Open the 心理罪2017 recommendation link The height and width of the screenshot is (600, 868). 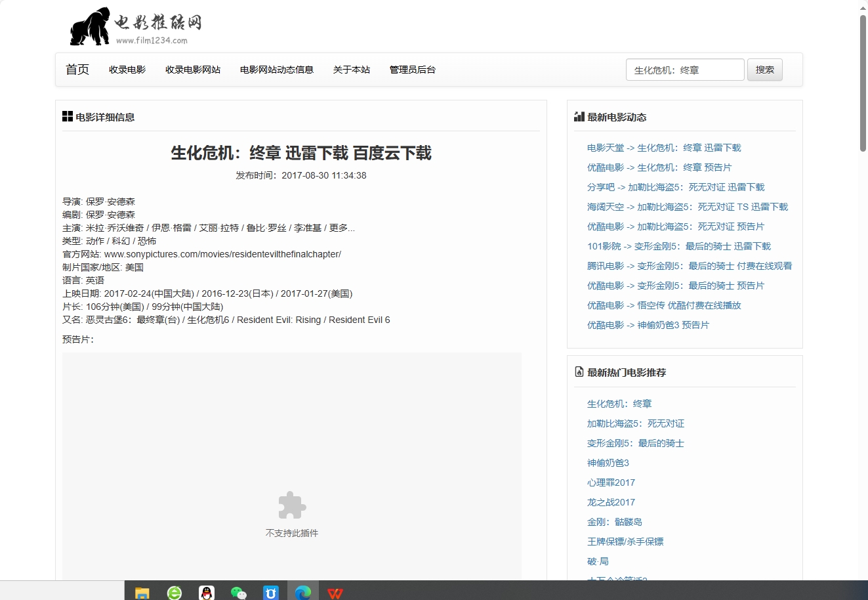(x=611, y=482)
